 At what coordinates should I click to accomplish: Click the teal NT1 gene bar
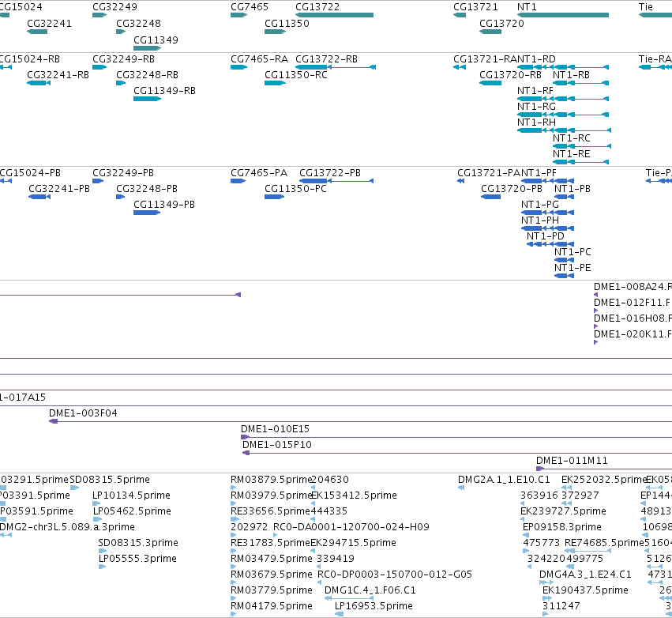(x=563, y=15)
